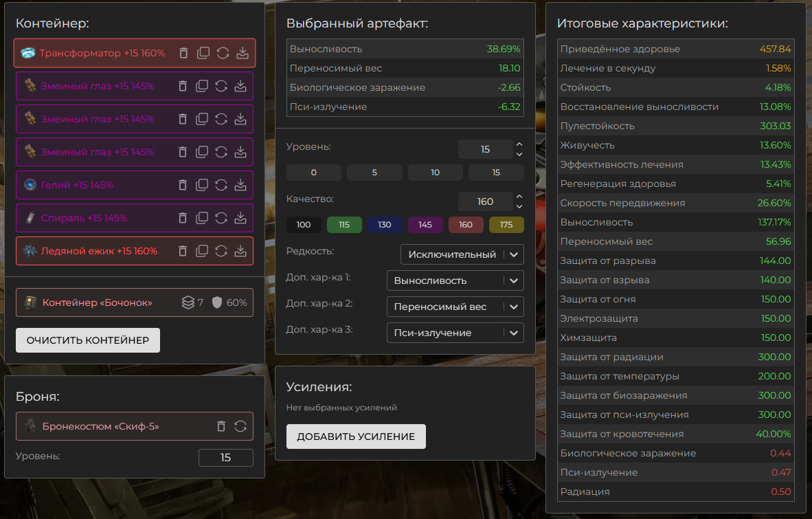The image size is (812, 519).
Task: Focus the Броня Уровень input field
Action: (226, 458)
